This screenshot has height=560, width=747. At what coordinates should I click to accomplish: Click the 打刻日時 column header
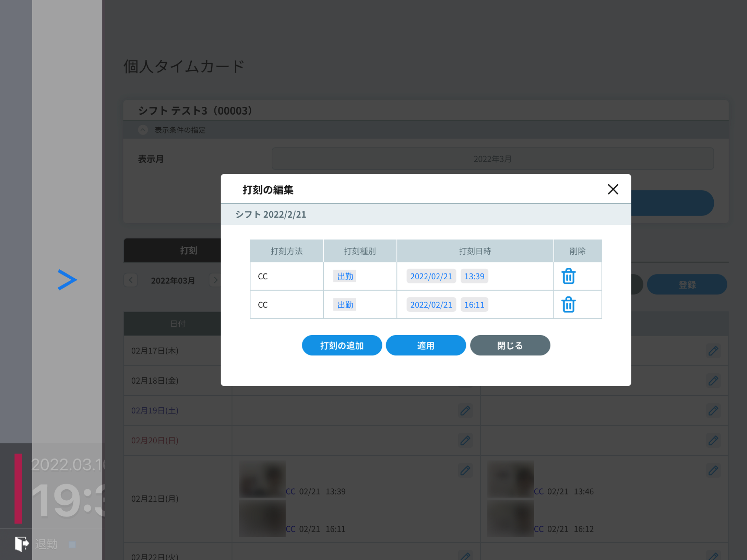coord(475,251)
